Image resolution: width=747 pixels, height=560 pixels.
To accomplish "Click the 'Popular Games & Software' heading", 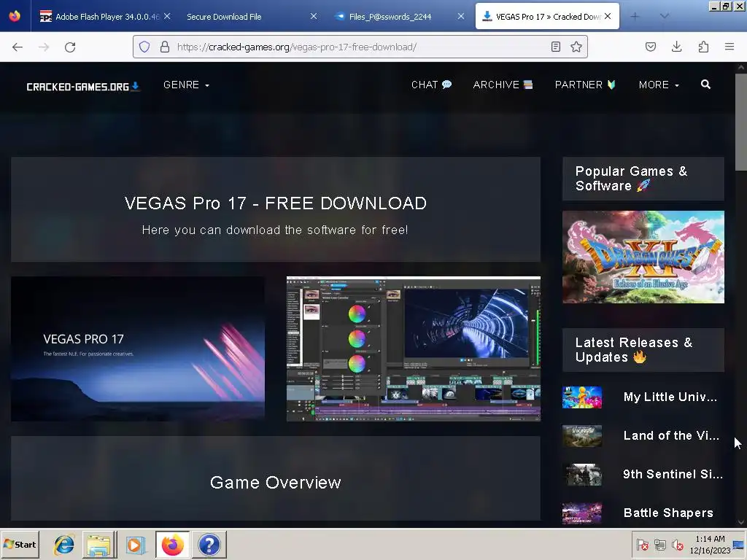I will tap(631, 179).
